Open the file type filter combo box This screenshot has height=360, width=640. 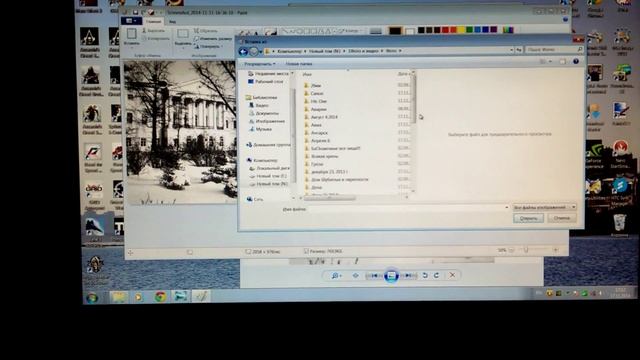[x=544, y=207]
